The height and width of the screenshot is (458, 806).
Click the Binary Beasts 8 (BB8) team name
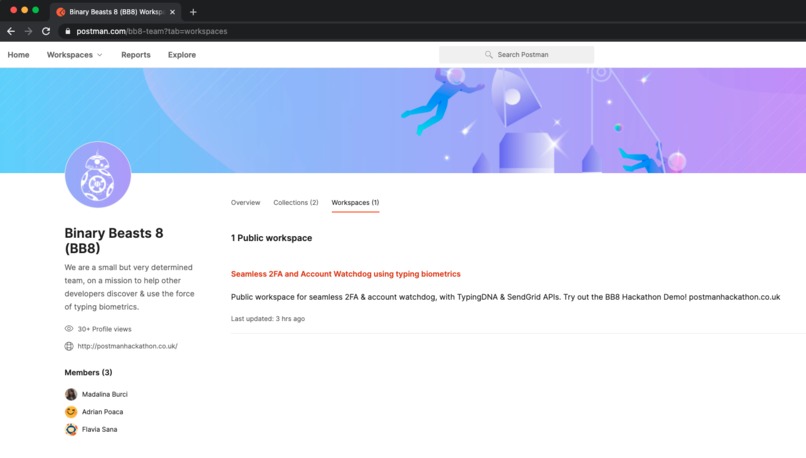(x=114, y=241)
